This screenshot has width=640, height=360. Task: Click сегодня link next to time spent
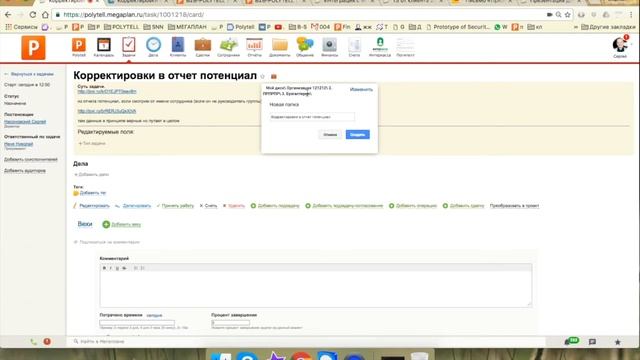[154, 316]
